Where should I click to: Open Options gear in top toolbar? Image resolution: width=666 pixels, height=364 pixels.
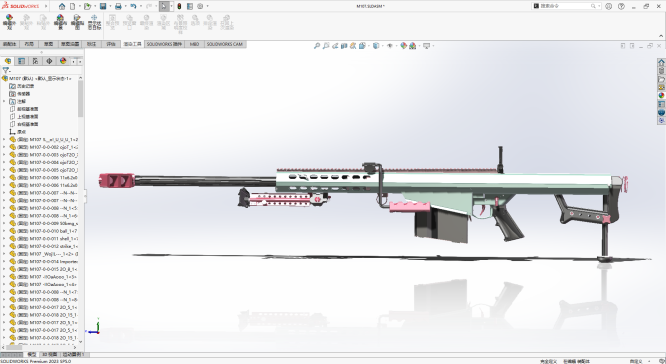point(200,6)
